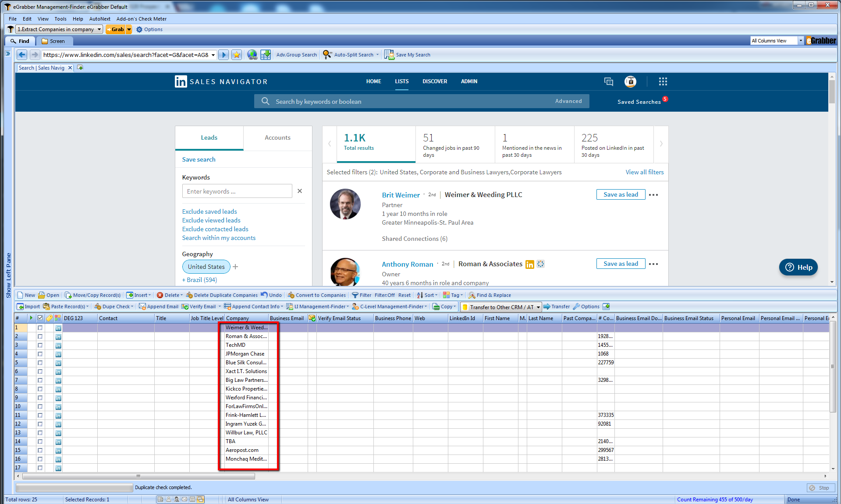The height and width of the screenshot is (504, 841).
Task: Expand the URL address dropdown arrow
Action: pos(213,55)
